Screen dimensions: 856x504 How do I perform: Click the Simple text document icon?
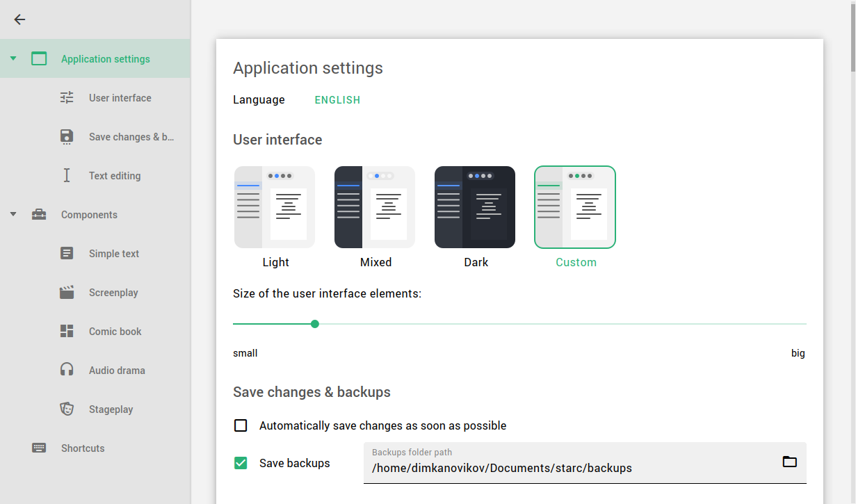pyautogui.click(x=67, y=254)
